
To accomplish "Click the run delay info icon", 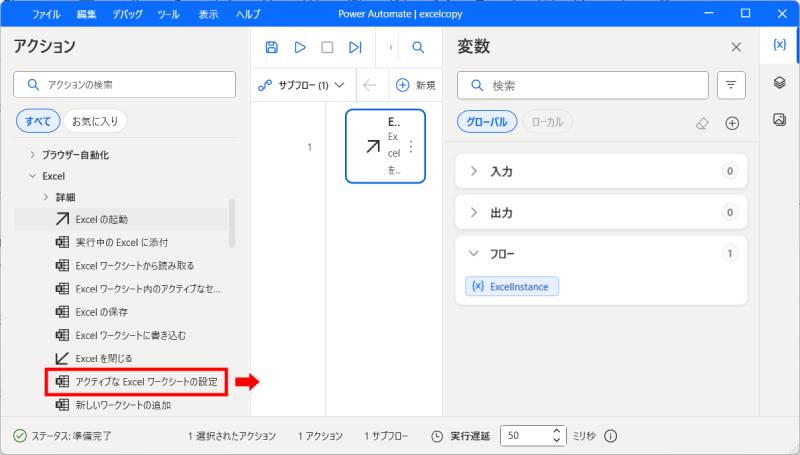I will pos(611,436).
